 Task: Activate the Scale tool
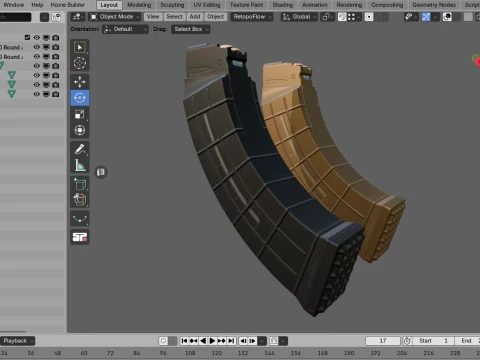tap(80, 114)
